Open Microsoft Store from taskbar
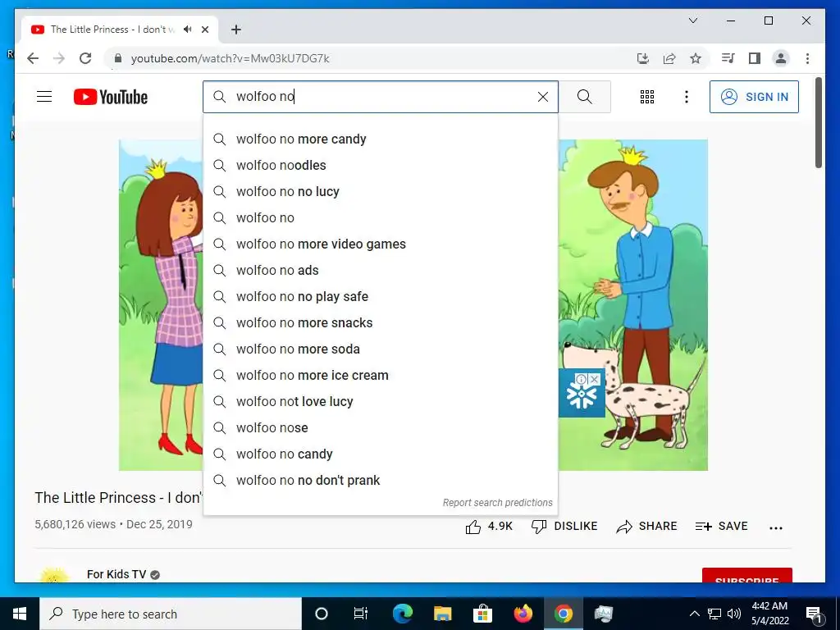Viewport: 840px width, 630px height. point(482,614)
